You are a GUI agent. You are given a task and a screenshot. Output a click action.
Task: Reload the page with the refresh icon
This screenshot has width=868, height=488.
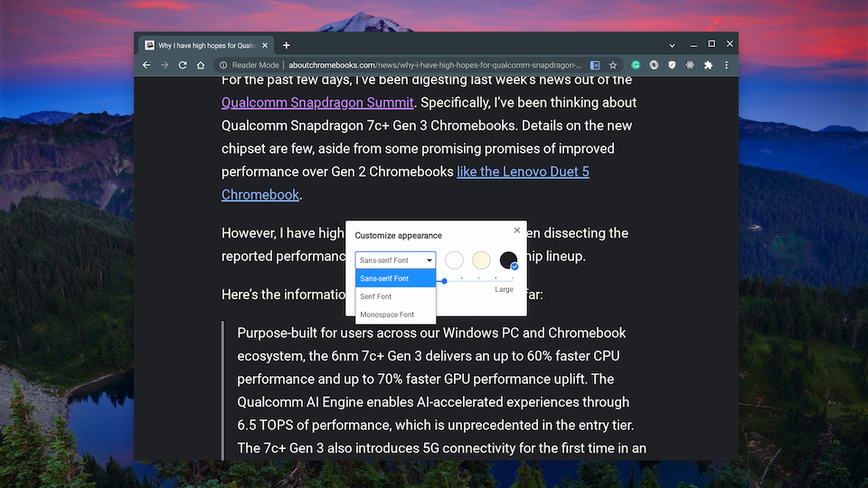183,65
